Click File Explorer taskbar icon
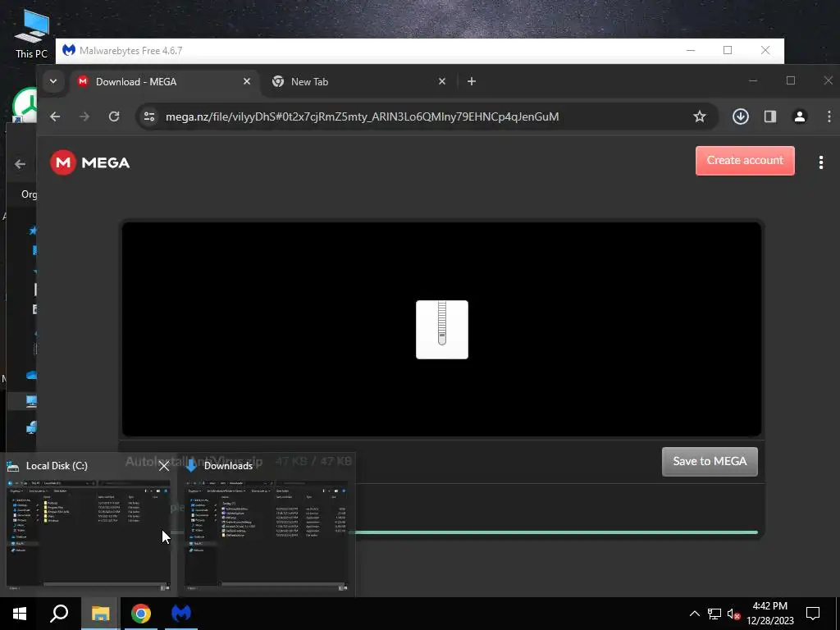The image size is (840, 630). pyautogui.click(x=100, y=614)
